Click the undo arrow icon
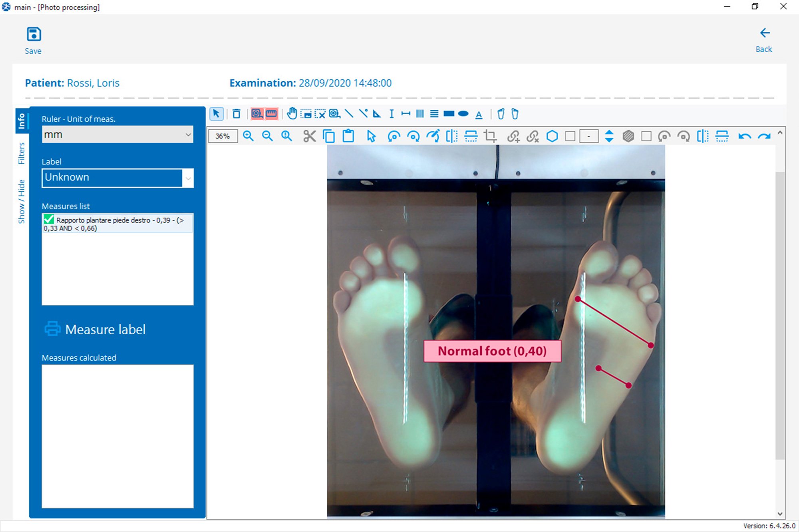The height and width of the screenshot is (532, 799). coord(744,136)
